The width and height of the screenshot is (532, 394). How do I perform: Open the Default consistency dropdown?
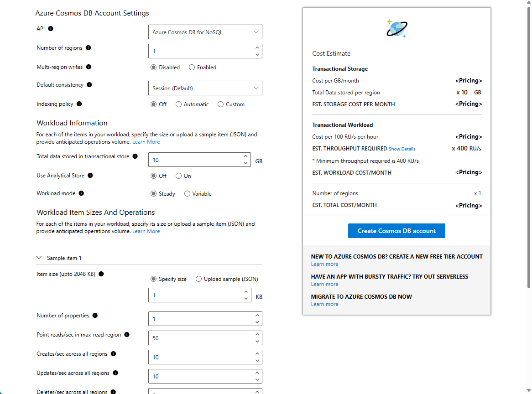tap(205, 88)
